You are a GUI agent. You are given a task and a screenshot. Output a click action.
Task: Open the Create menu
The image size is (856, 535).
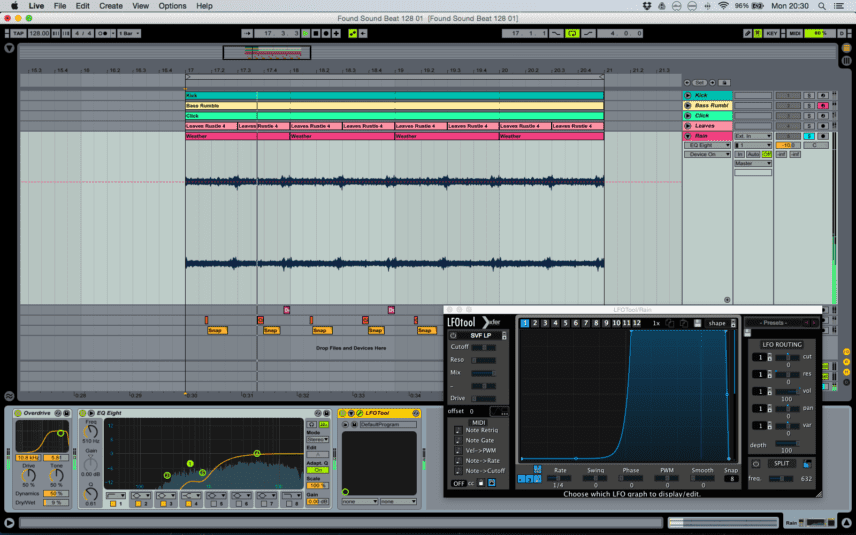point(111,6)
